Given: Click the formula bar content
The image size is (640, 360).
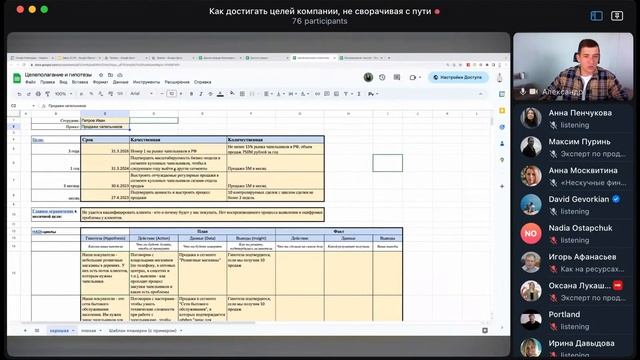Looking at the screenshot, I should 67,106.
